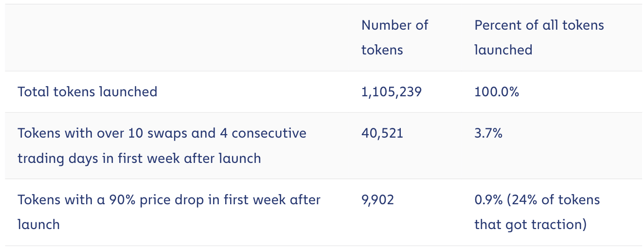Click the 3.7% percentage value
Image resolution: width=644 pixels, height=249 pixels.
click(x=488, y=133)
